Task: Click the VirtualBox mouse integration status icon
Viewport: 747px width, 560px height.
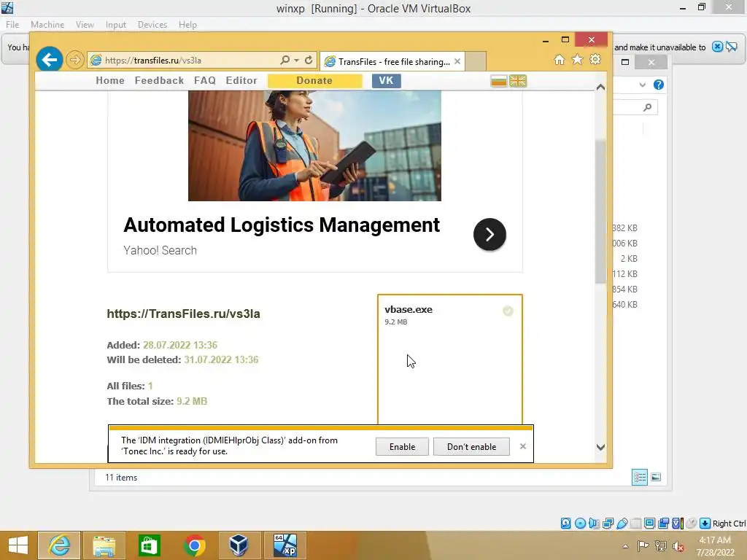Action: [x=691, y=524]
